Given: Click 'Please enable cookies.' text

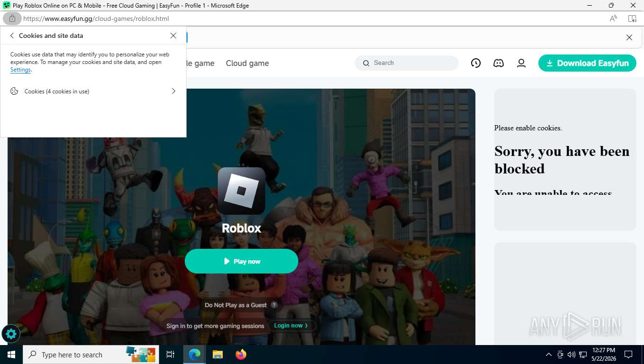Looking at the screenshot, I should [x=528, y=128].
